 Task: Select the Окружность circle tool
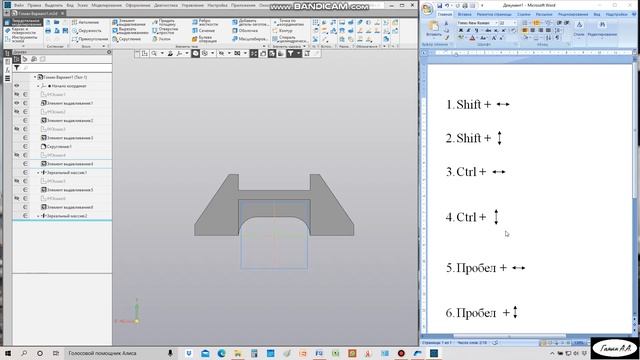[x=87, y=31]
